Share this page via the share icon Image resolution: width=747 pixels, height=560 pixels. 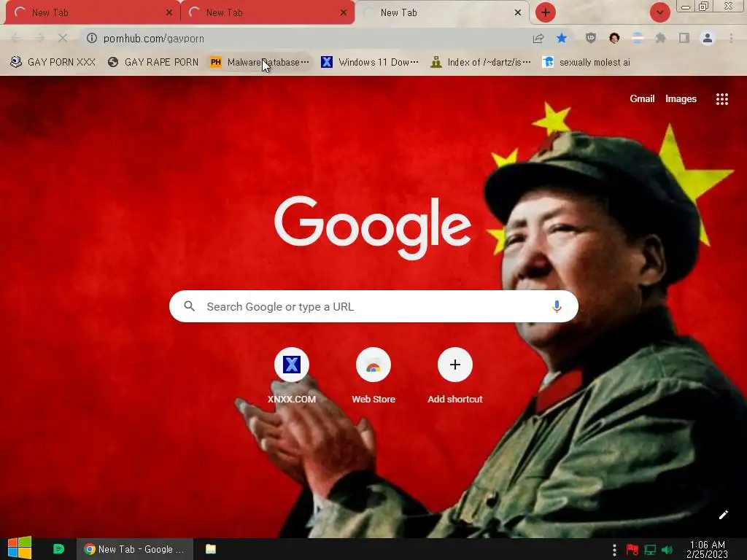click(538, 38)
